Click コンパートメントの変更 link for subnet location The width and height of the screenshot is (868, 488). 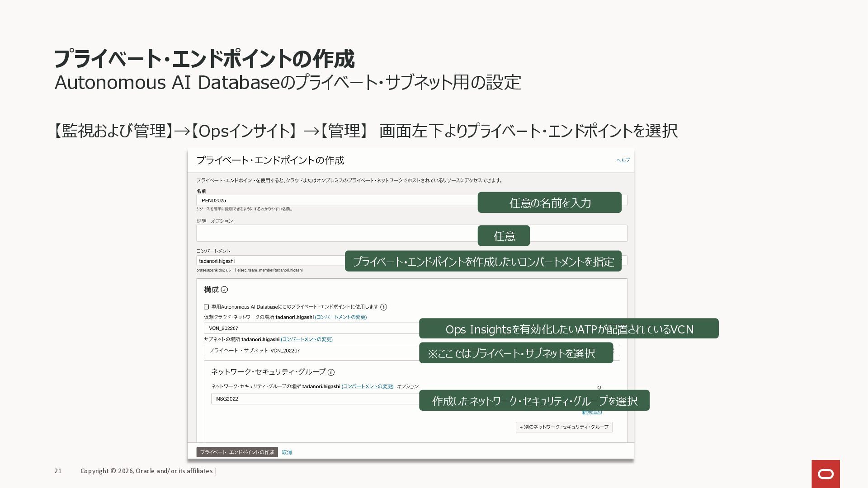tap(307, 339)
